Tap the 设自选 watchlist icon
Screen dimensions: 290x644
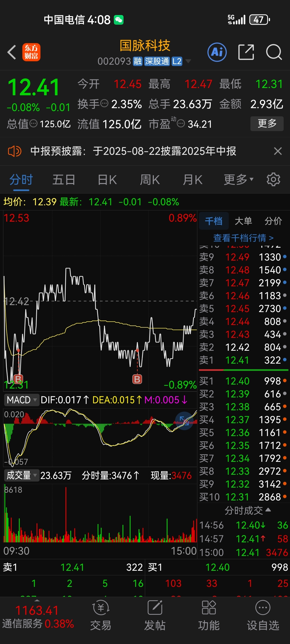click(x=263, y=615)
